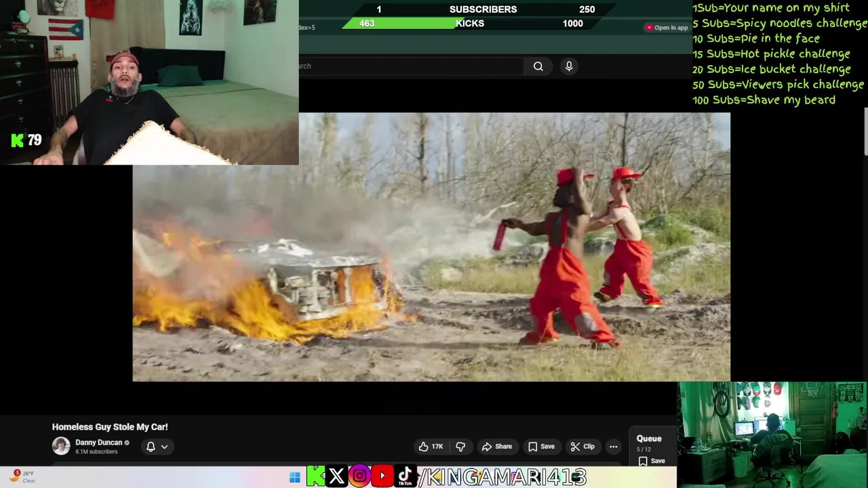Click the queue position 5 / 12 text
Image resolution: width=868 pixels, height=488 pixels.
643,449
